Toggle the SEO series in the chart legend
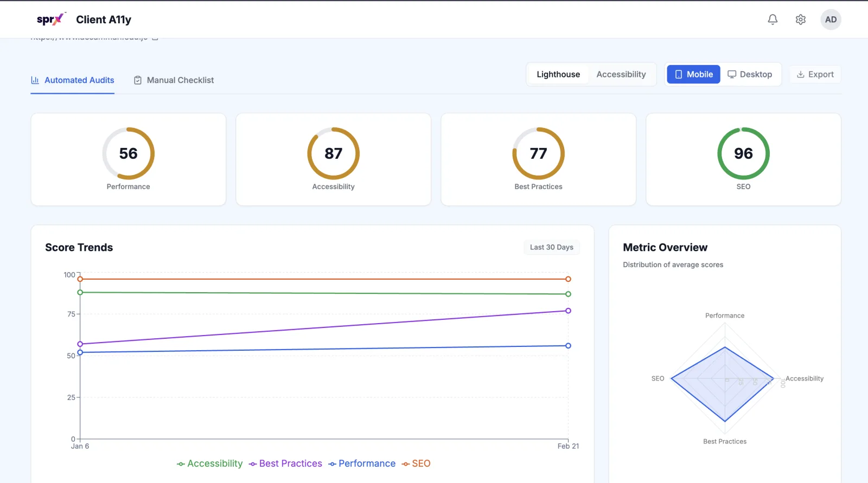868x483 pixels. click(416, 463)
